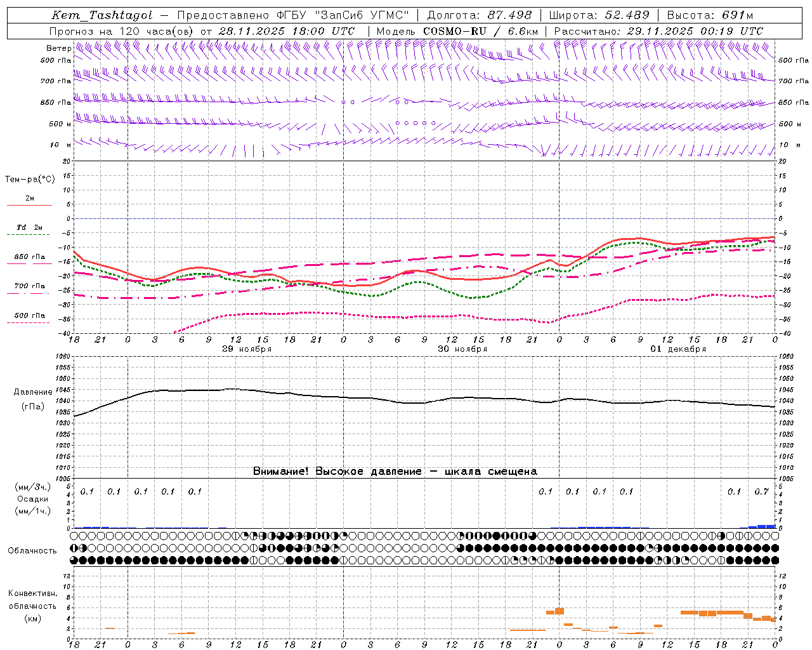812x650 pixels.
Task: Click the Тем-ра(°C) temperature panel label
Action: pos(30,179)
